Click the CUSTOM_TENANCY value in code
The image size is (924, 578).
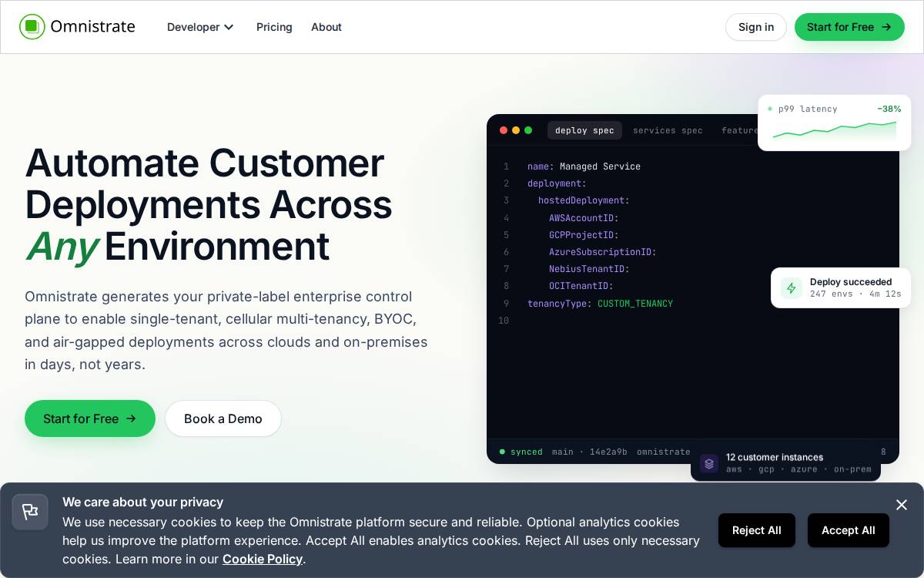click(x=635, y=304)
